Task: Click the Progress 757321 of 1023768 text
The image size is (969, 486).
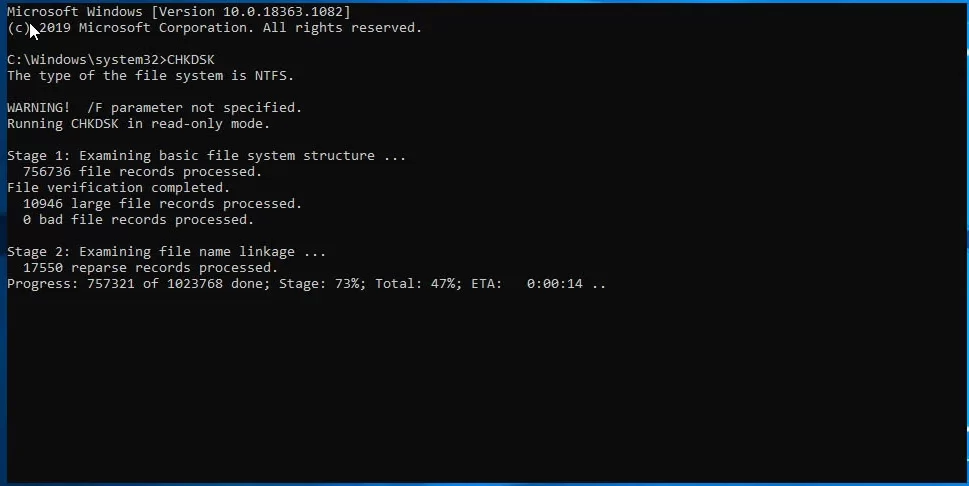Action: [138, 284]
